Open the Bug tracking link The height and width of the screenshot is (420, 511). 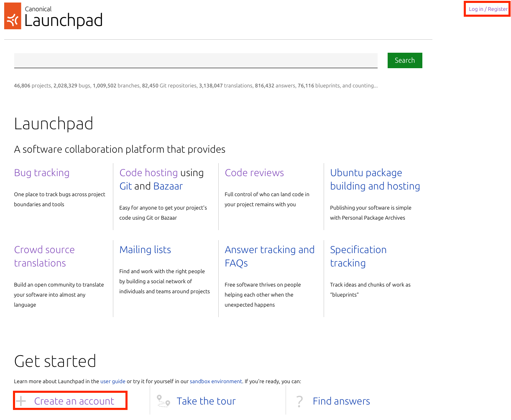click(x=42, y=173)
